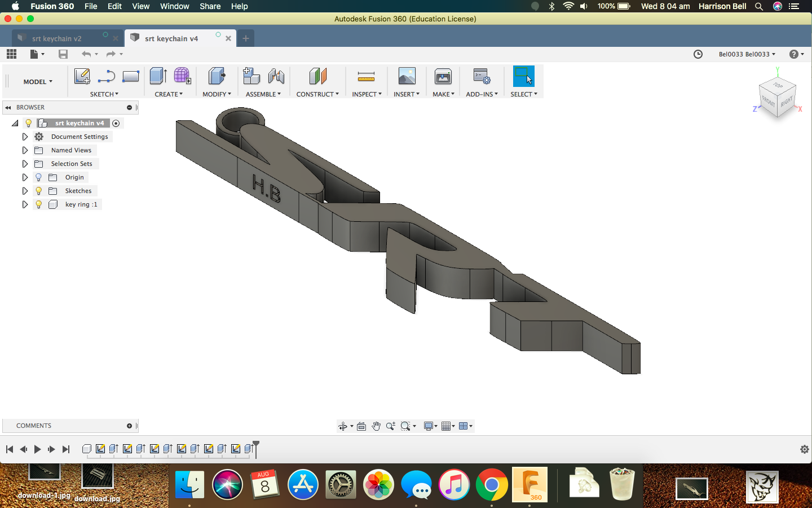Select the Midplane construct tool
Image resolution: width=812 pixels, height=508 pixels.
[318, 76]
